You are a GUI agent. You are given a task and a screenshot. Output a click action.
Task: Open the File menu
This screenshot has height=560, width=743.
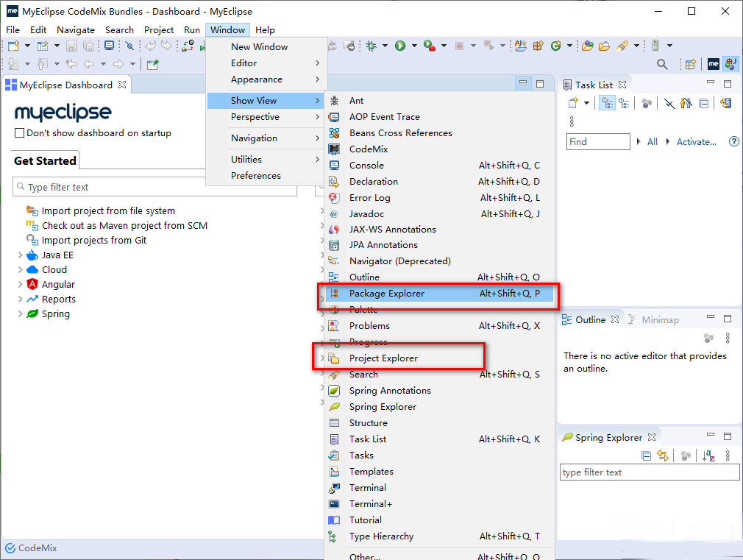click(x=13, y=30)
